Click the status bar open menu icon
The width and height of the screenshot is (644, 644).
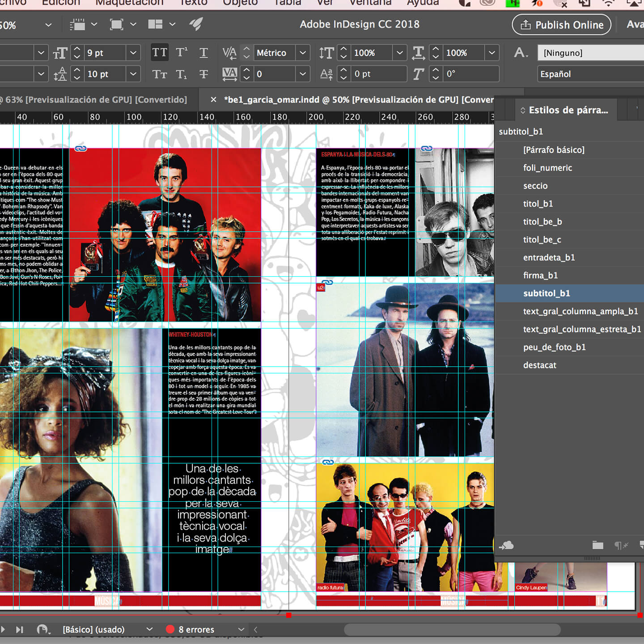(x=42, y=629)
